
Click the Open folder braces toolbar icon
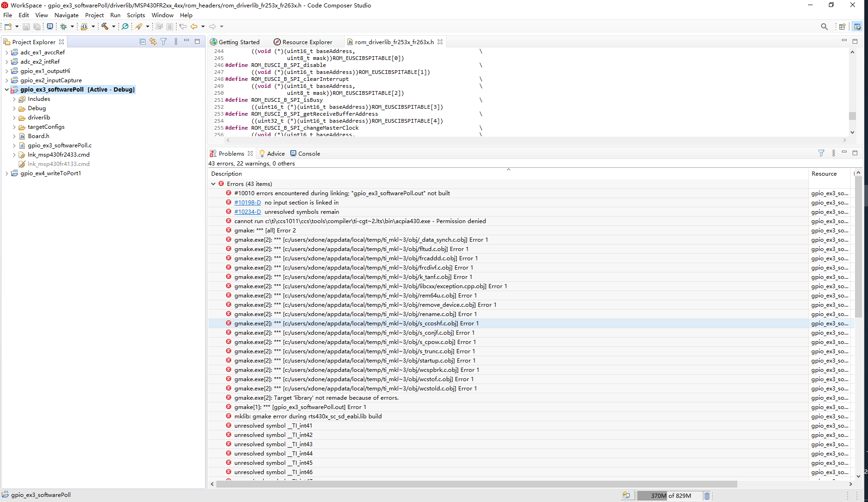[x=84, y=26]
